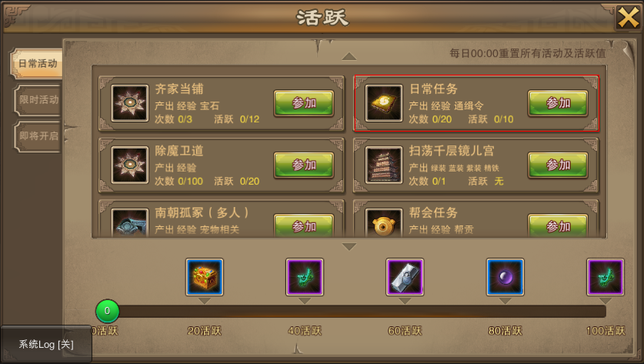Select the purple orb reward at 80活跃
Image resolution: width=644 pixels, height=364 pixels.
pos(505,277)
